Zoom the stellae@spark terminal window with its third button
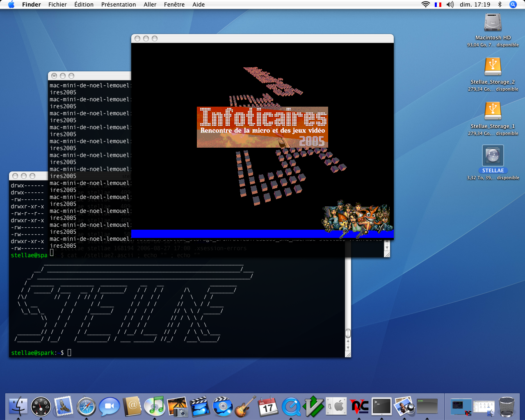The image size is (525, 420). point(32,176)
